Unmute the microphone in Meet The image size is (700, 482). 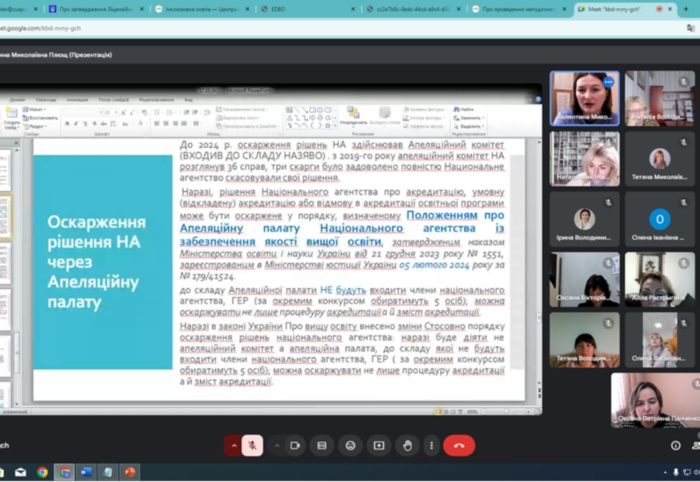click(253, 445)
